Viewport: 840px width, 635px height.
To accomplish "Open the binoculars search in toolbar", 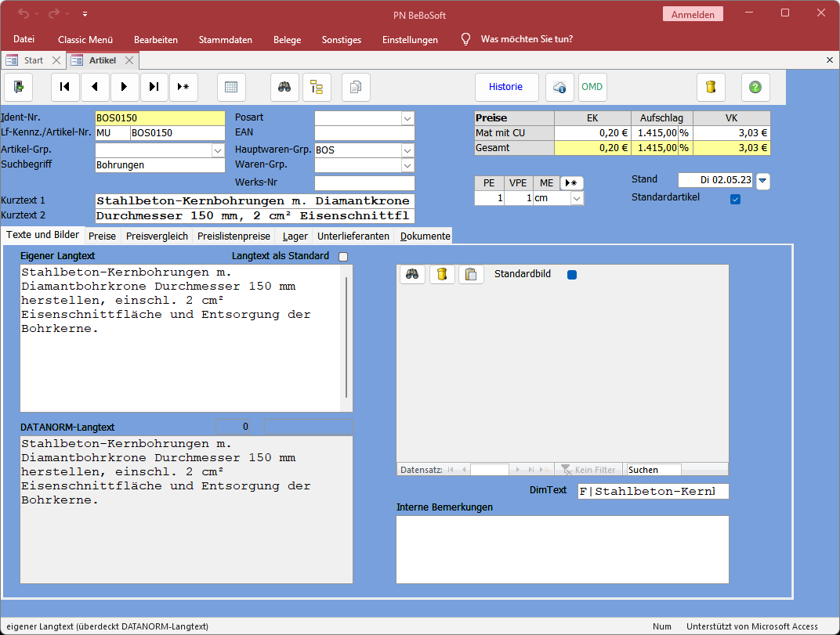I will (x=284, y=87).
